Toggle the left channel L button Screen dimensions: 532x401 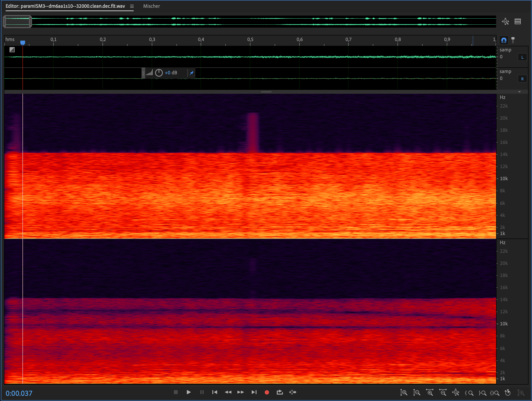522,57
